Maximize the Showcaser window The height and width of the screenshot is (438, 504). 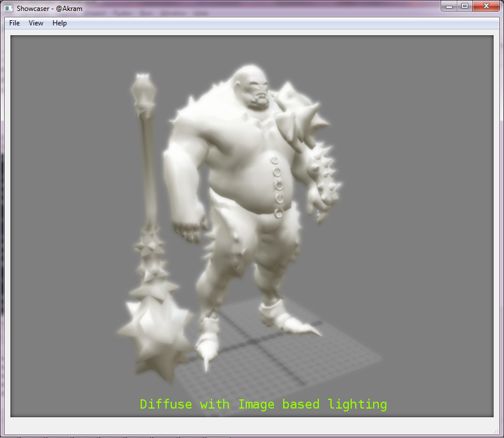tap(464, 6)
